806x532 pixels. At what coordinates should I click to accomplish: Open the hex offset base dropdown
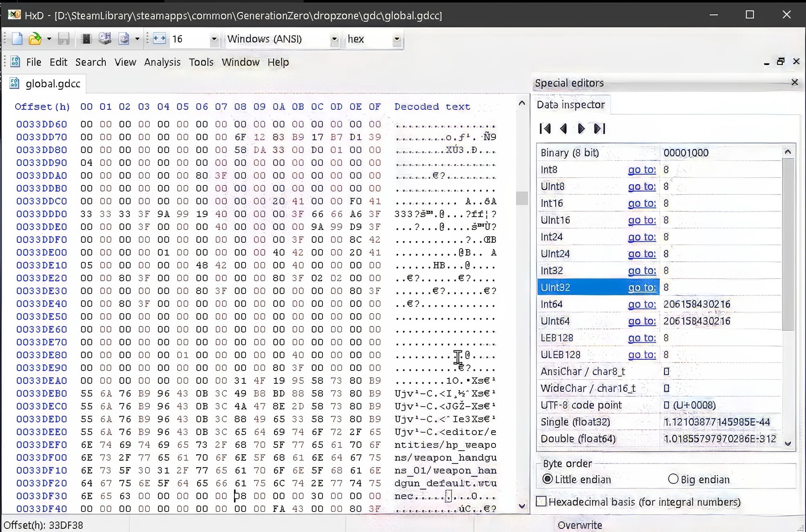tap(397, 39)
